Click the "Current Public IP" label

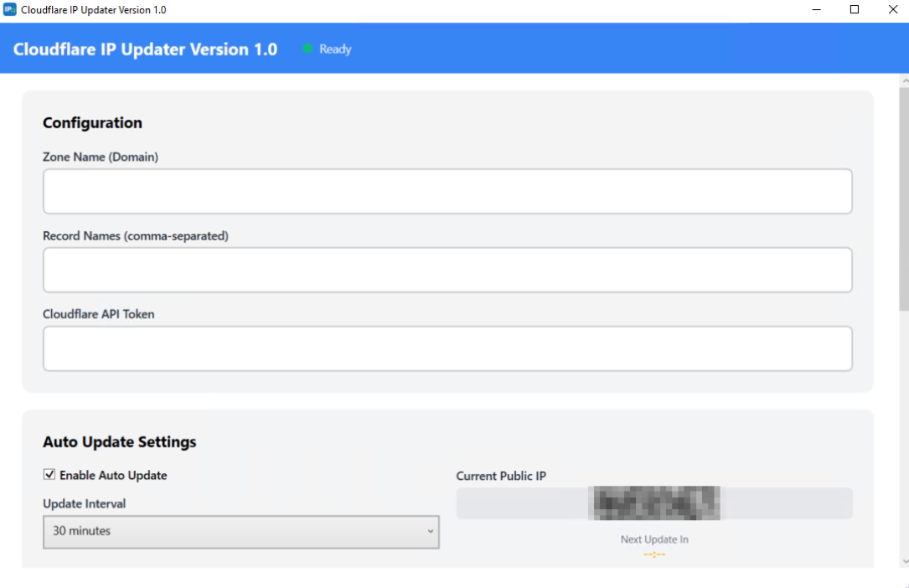click(501, 476)
